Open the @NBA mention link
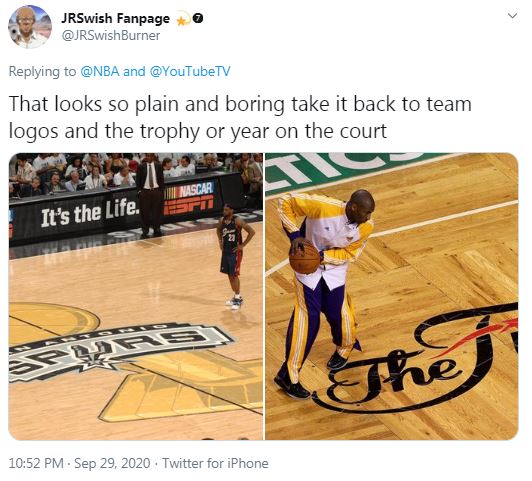The height and width of the screenshot is (481, 532). pos(100,72)
